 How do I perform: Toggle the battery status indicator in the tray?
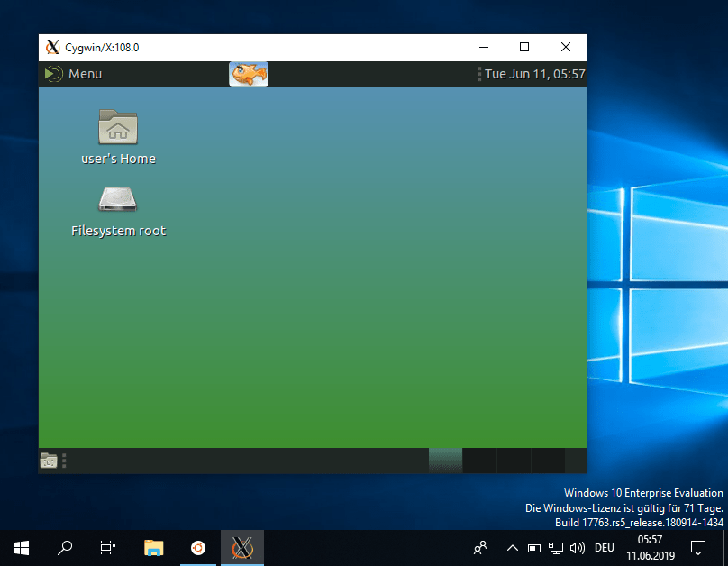tap(534, 547)
